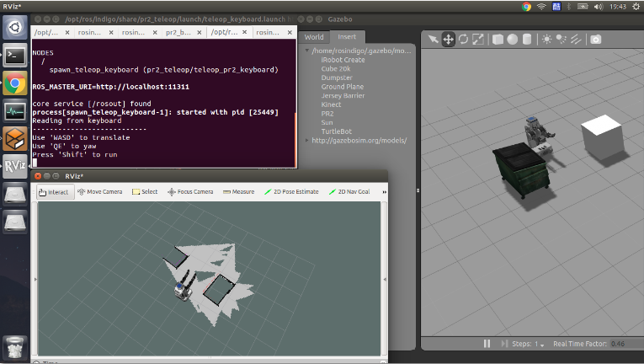The height and width of the screenshot is (364, 644).
Task: Add a point light in Gazebo
Action: pos(546,39)
